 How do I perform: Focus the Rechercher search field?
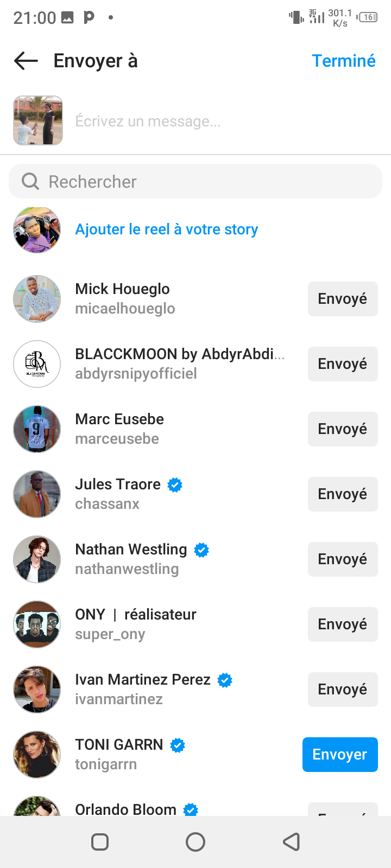(206, 181)
